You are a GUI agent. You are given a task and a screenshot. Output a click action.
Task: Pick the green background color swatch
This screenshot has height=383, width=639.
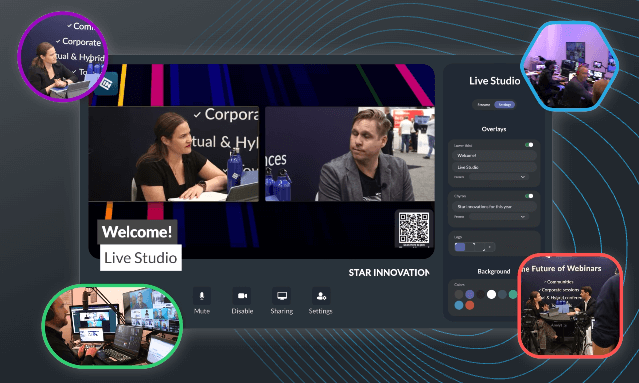pos(513,294)
